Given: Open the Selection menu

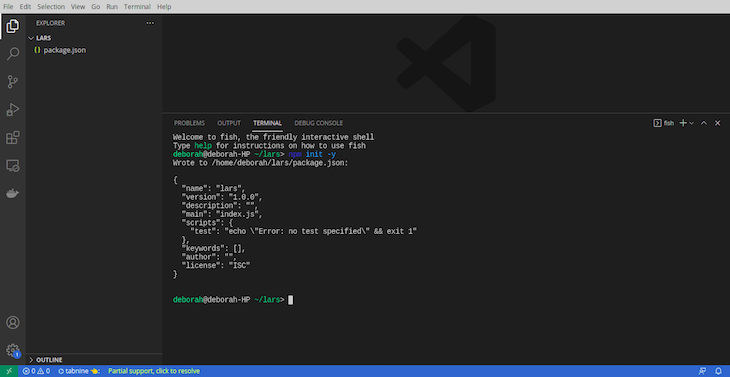Looking at the screenshot, I should (x=51, y=7).
